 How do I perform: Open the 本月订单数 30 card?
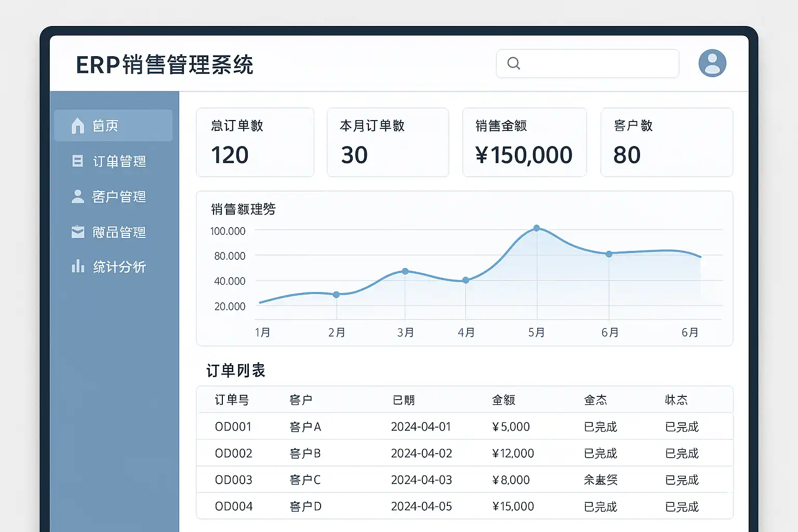(387, 142)
